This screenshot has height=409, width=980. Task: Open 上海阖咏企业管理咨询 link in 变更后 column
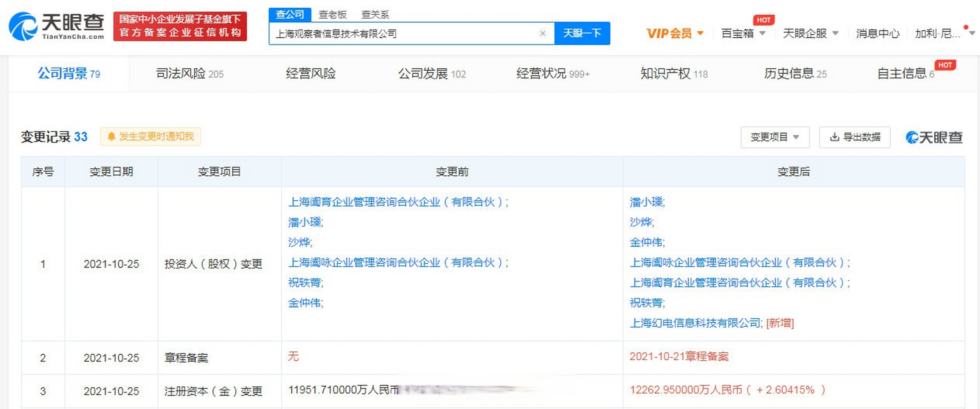point(738,262)
